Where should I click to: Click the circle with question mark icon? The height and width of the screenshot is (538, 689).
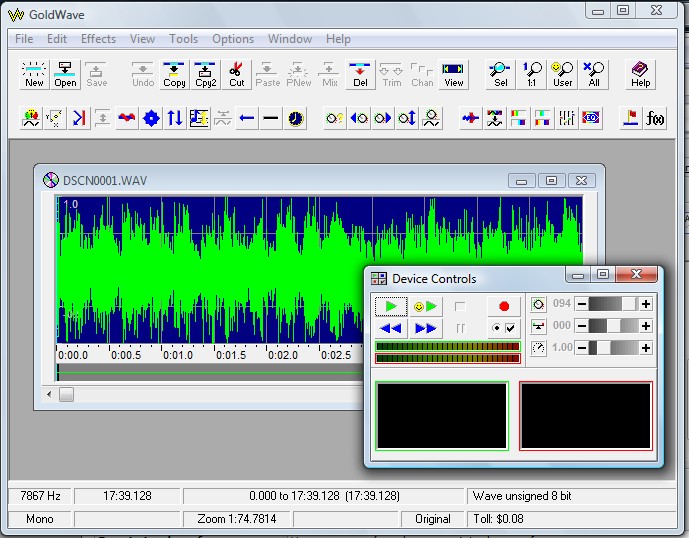[335, 118]
